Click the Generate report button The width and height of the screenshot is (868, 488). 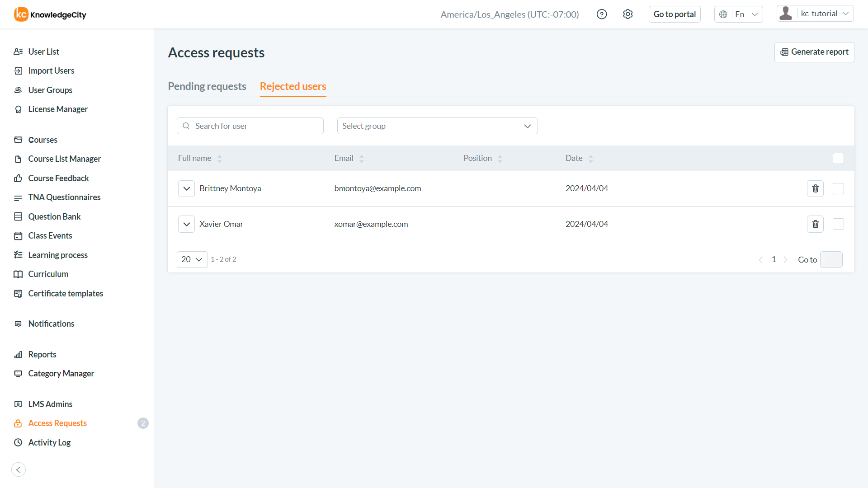(x=814, y=52)
